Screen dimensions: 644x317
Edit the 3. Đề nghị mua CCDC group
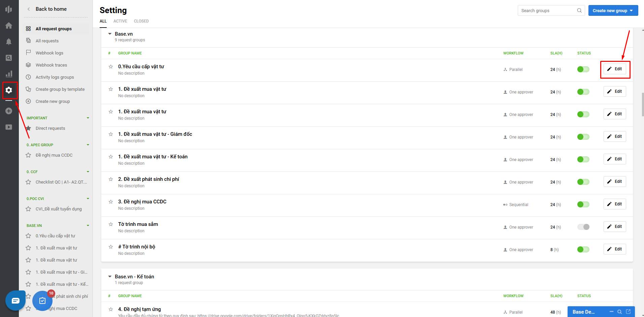coord(615,204)
